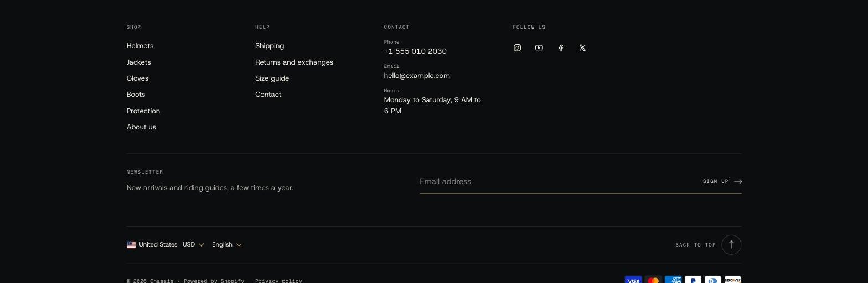Screen dimensions: 868x283
Task: Go to the Jackets shop link
Action: click(139, 62)
